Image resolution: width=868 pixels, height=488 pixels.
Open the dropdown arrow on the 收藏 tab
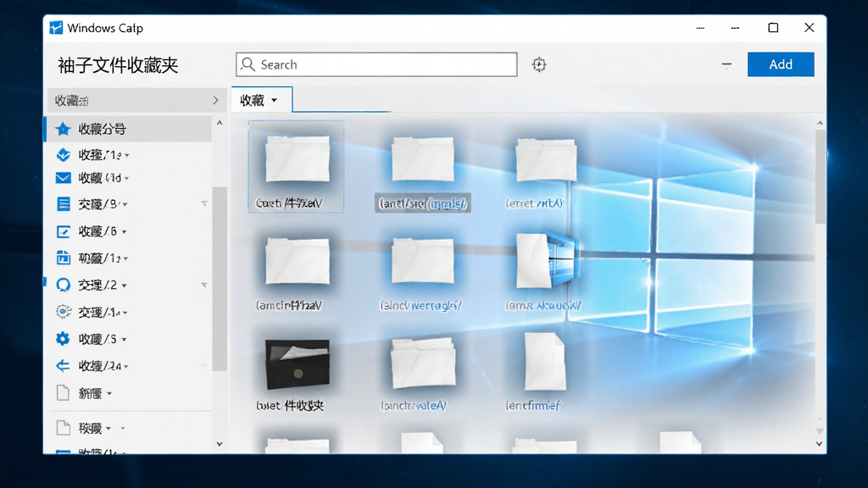point(274,100)
